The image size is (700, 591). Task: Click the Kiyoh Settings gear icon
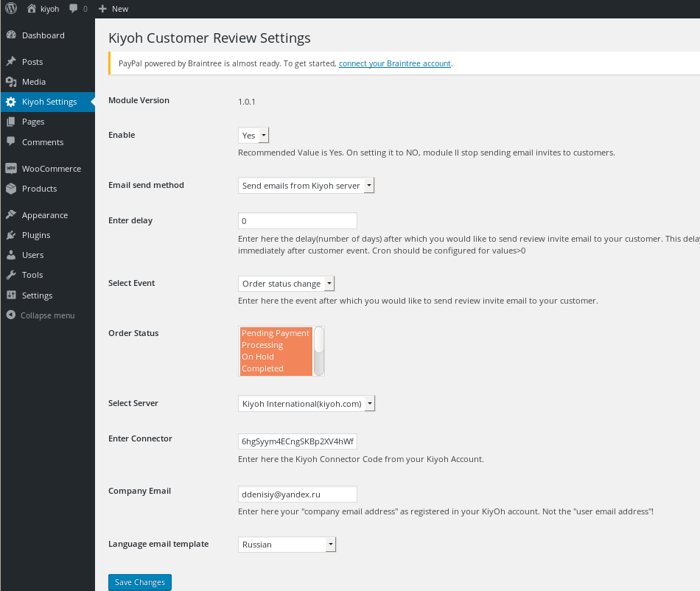(11, 102)
